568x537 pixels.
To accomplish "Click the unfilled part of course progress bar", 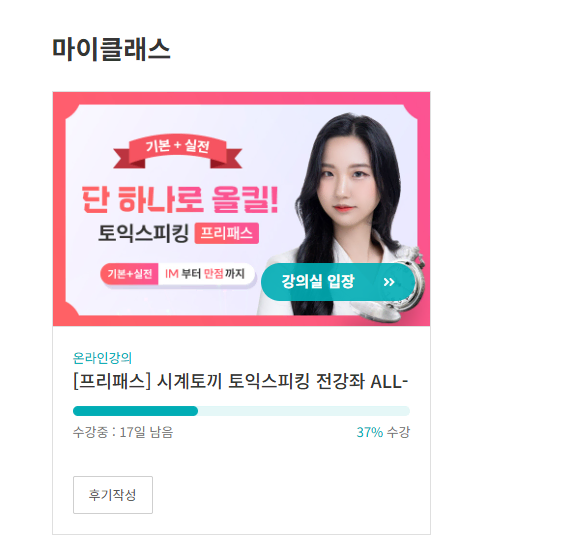I will click(x=304, y=411).
